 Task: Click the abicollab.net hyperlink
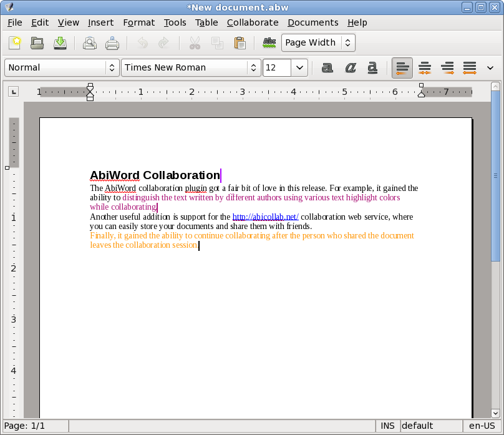click(x=265, y=217)
